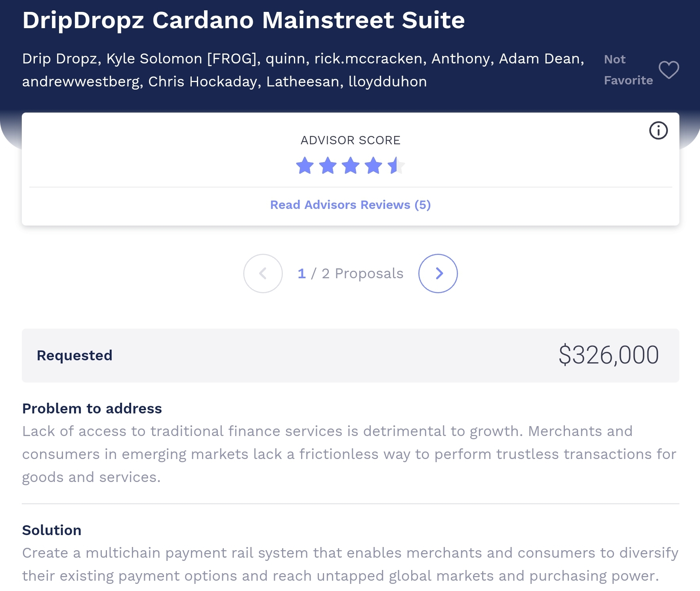The height and width of the screenshot is (591, 700).
Task: Click the 'Solution' heading
Action: pos(52,530)
